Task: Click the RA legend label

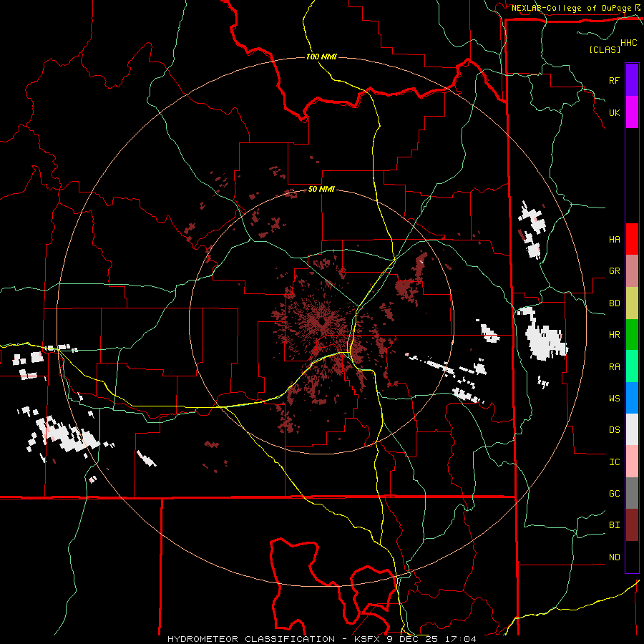Action: [x=614, y=367]
